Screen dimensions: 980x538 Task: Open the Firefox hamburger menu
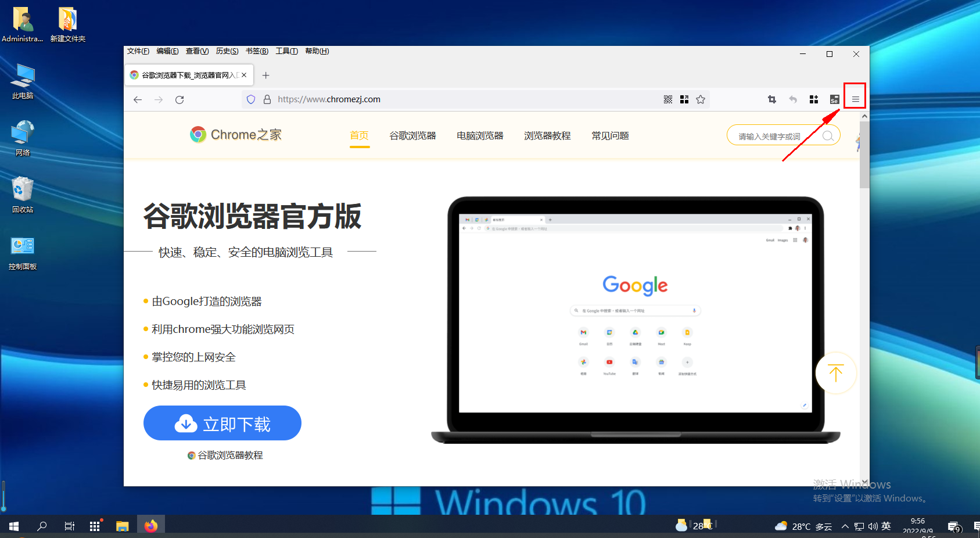856,99
